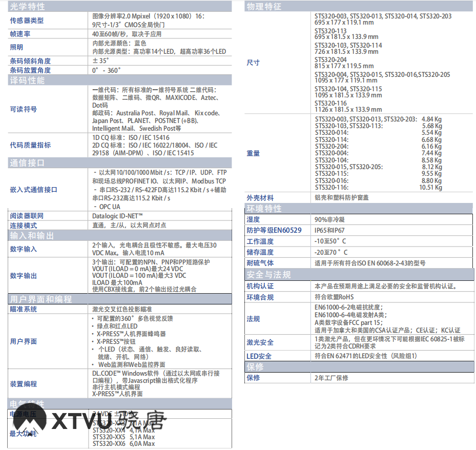Select the 用户界面 row label
Viewport: 476px width, 450px height.
point(24,341)
